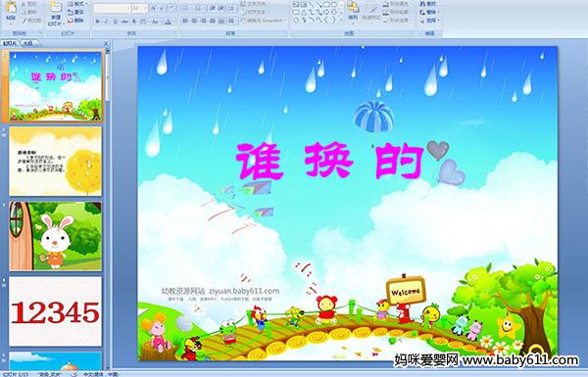Click the Align Text Left icon
The width and height of the screenshot is (588, 377).
click(x=185, y=21)
